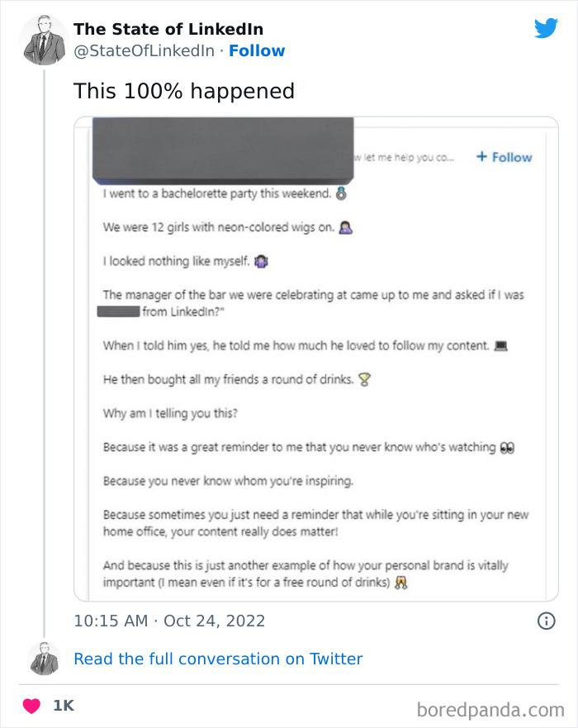Click the laptop emoji after 'my content'

point(500,345)
